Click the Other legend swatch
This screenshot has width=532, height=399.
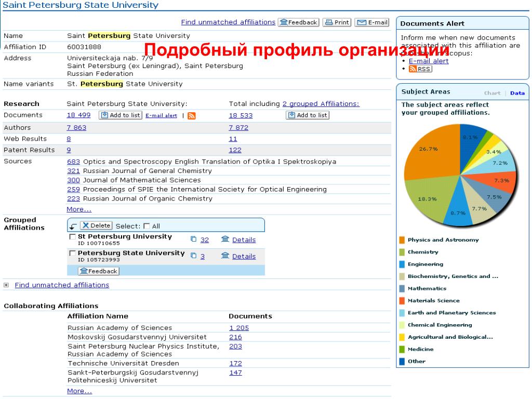pos(402,362)
